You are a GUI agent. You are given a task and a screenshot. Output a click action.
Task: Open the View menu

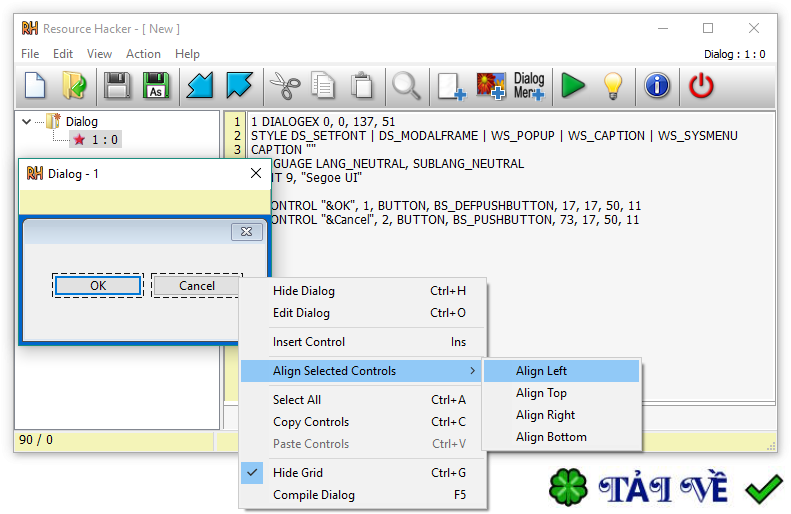point(99,54)
